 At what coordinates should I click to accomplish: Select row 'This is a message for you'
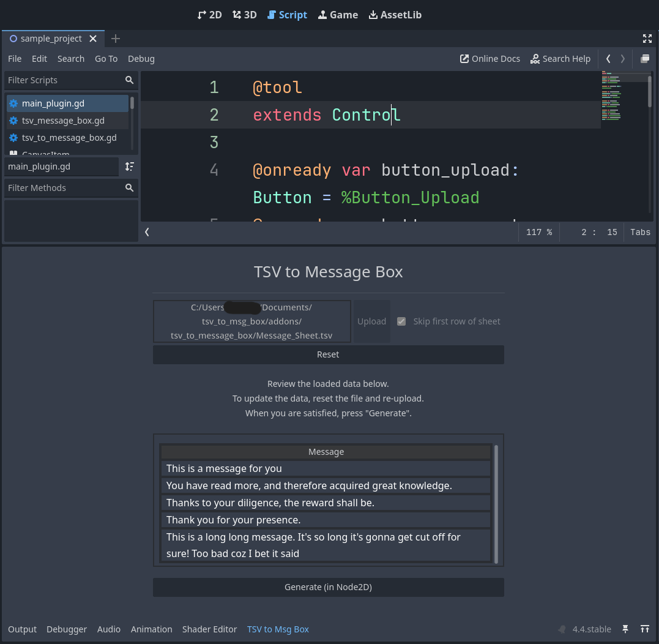[326, 468]
